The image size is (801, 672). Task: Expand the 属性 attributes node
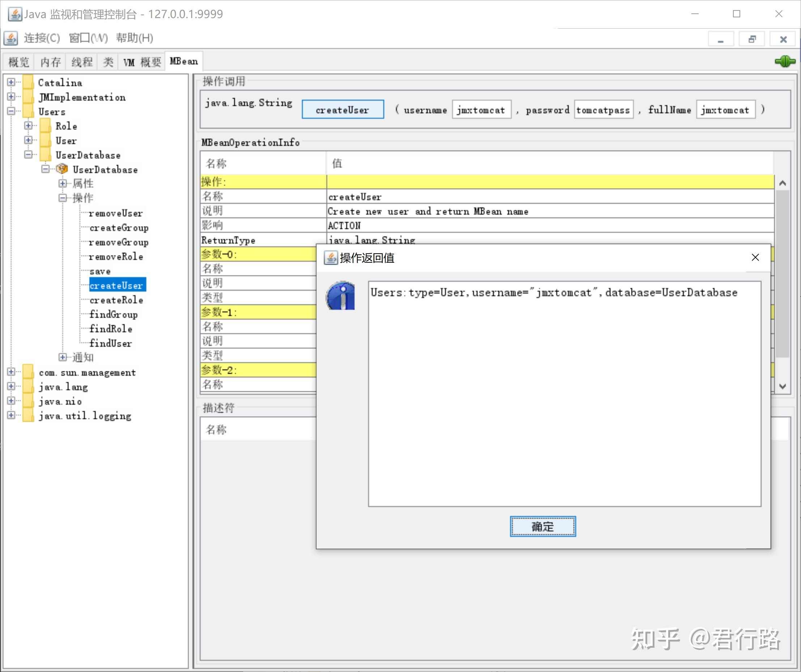63,183
